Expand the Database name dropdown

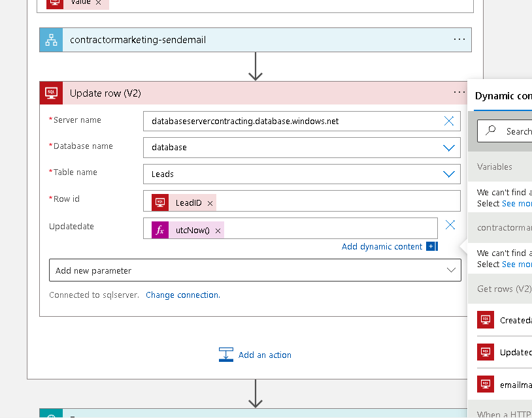(x=448, y=148)
